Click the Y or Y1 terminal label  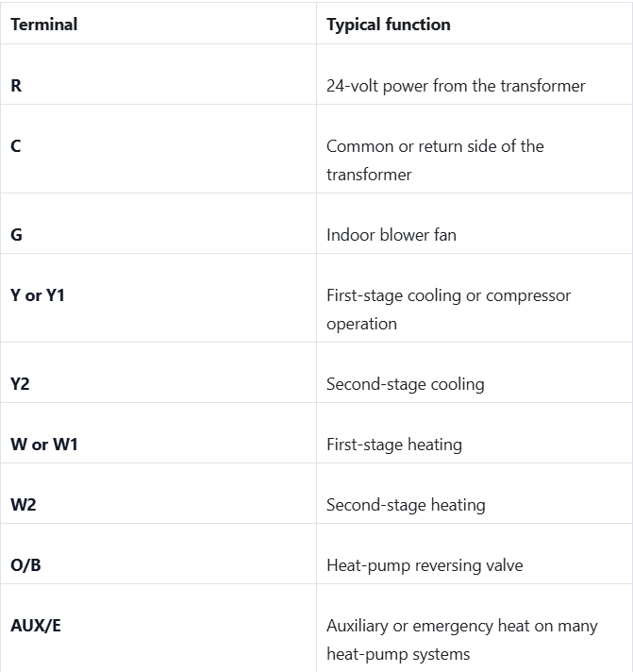tap(38, 295)
